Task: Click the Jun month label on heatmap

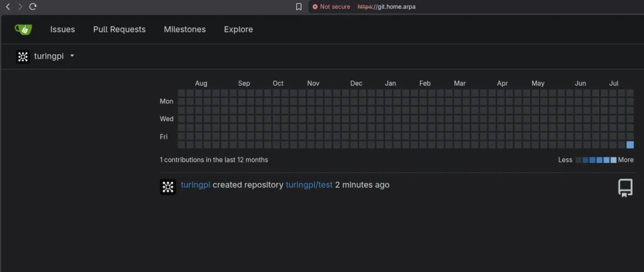Action: coord(580,83)
